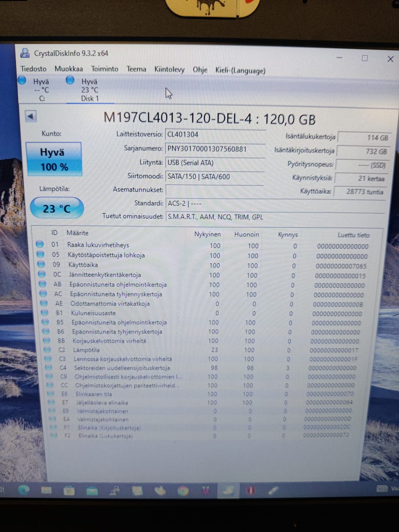Click status circle for Jännitteenkytkentäkertoja
The height and width of the screenshot is (532, 399).
tap(42, 274)
